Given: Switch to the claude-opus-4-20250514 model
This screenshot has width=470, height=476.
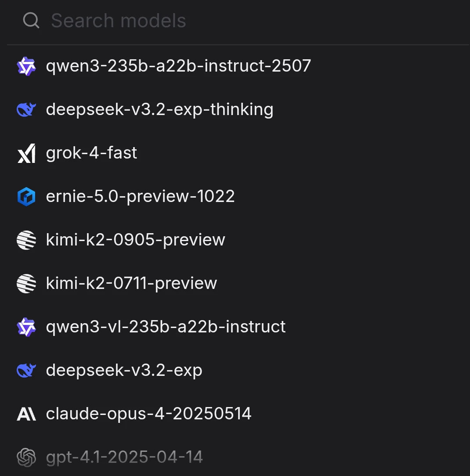Looking at the screenshot, I should pos(148,414).
